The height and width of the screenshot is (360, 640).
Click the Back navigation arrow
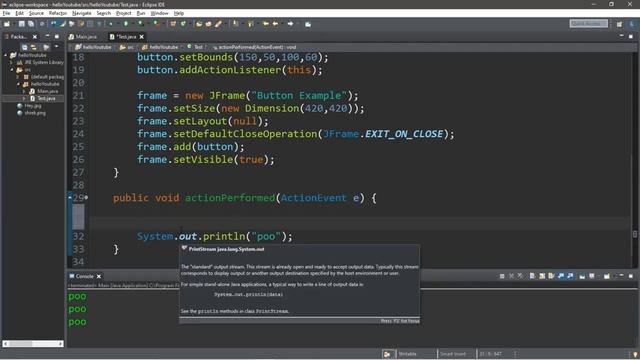276,24
